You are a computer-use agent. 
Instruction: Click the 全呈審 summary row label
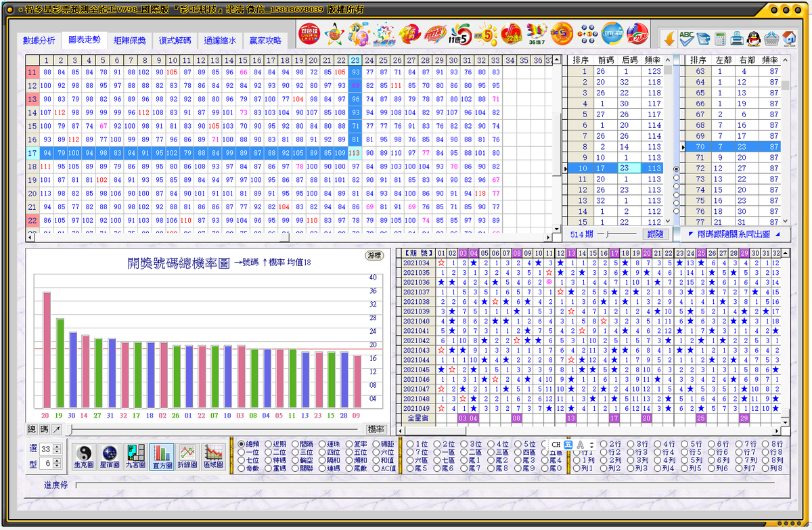click(418, 418)
